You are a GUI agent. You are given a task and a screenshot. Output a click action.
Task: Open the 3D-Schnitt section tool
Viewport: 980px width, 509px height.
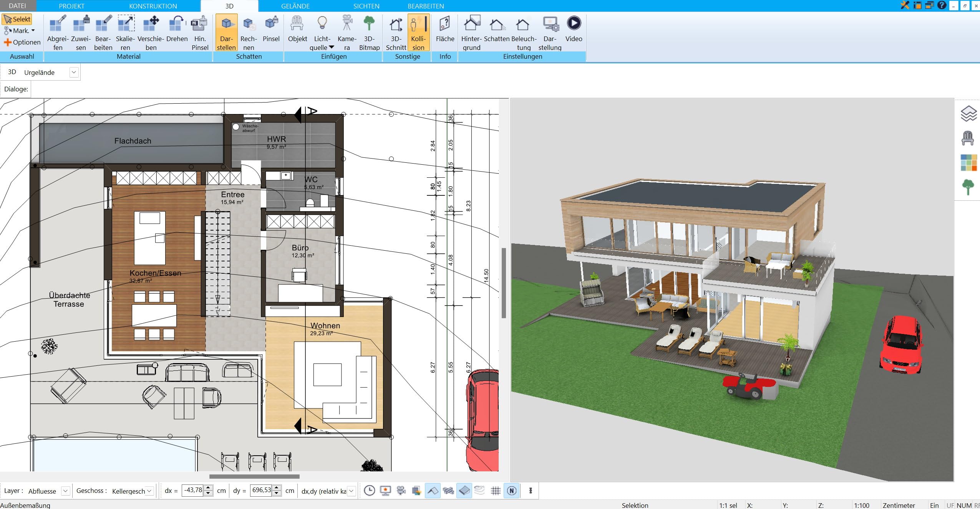pos(396,33)
